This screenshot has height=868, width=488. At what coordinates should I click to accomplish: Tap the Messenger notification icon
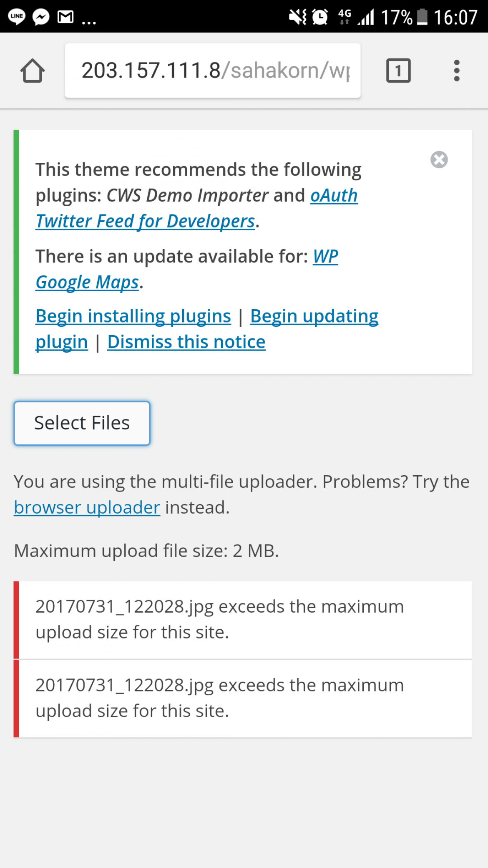point(41,17)
